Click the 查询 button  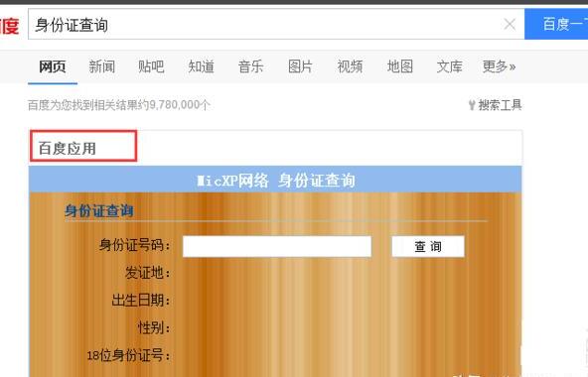428,246
